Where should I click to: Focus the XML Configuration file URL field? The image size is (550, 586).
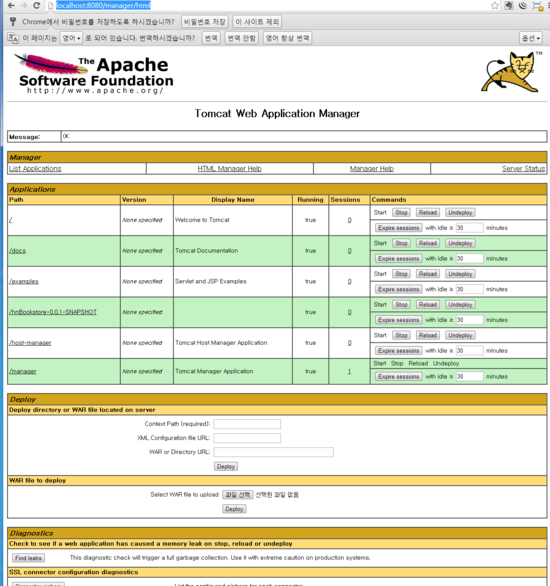coord(247,438)
